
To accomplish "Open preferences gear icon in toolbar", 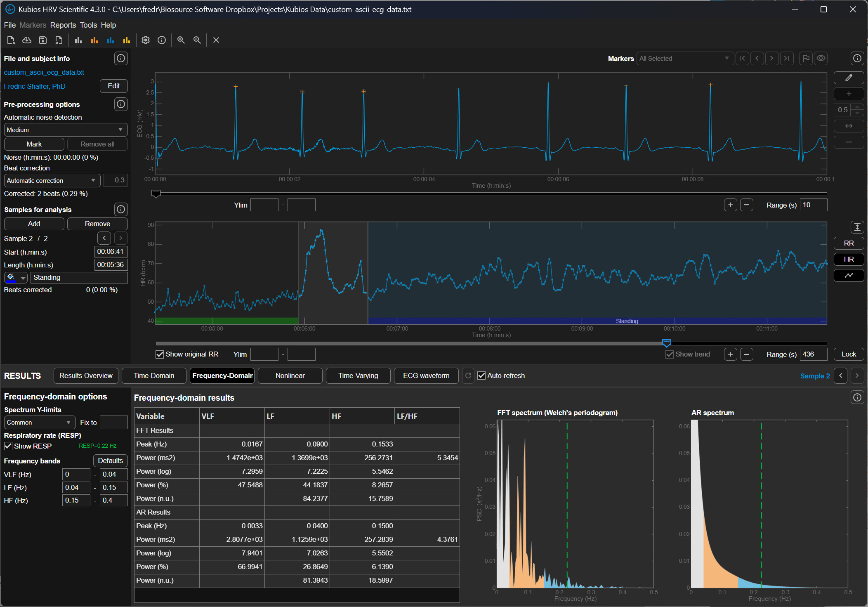I will point(146,40).
